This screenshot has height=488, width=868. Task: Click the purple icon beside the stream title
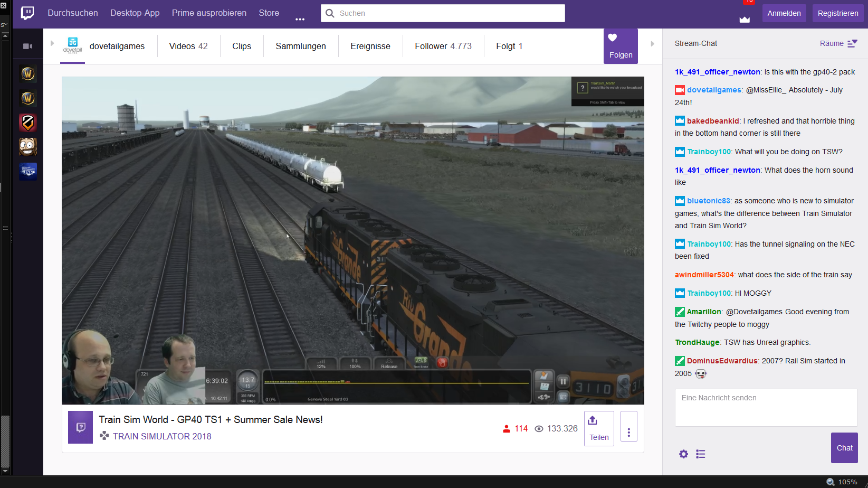80,427
